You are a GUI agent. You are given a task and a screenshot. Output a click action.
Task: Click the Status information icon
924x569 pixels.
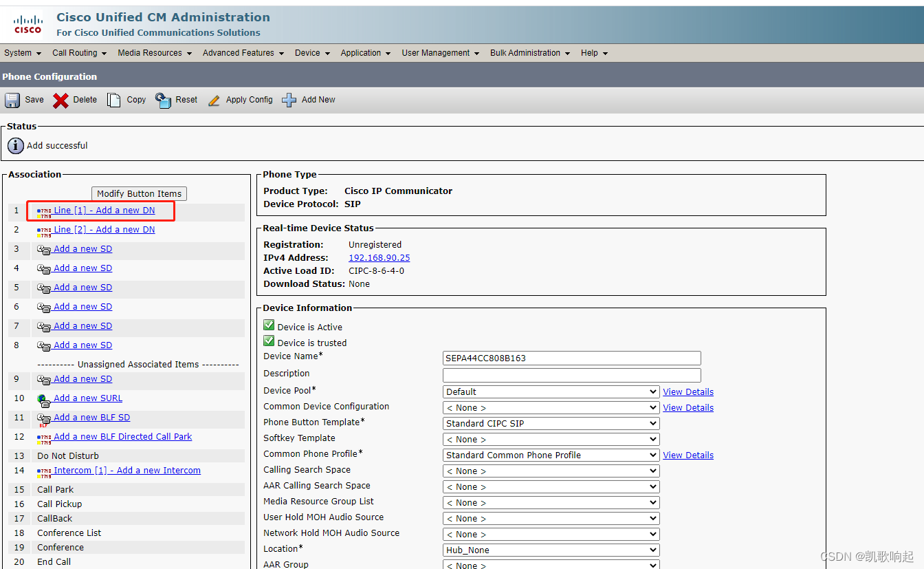point(15,145)
